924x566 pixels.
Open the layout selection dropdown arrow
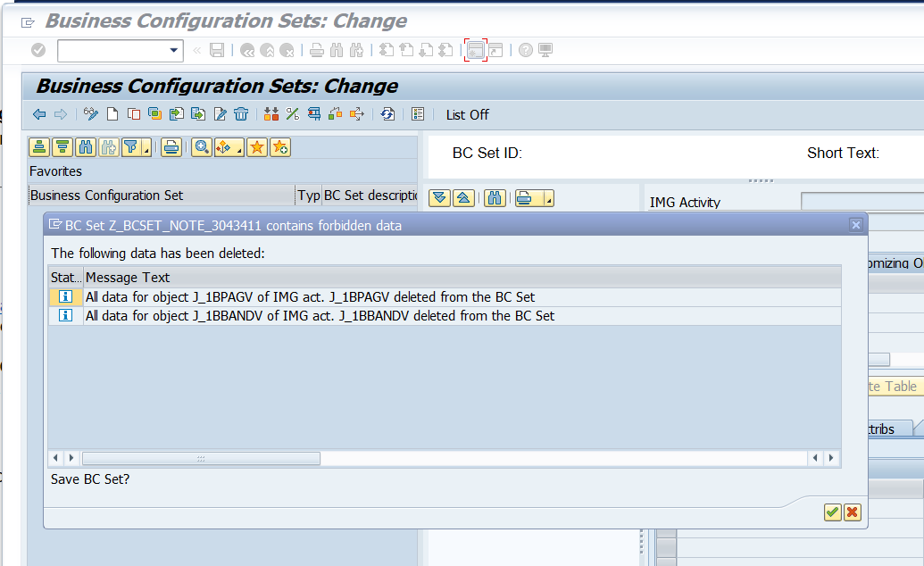click(x=238, y=147)
